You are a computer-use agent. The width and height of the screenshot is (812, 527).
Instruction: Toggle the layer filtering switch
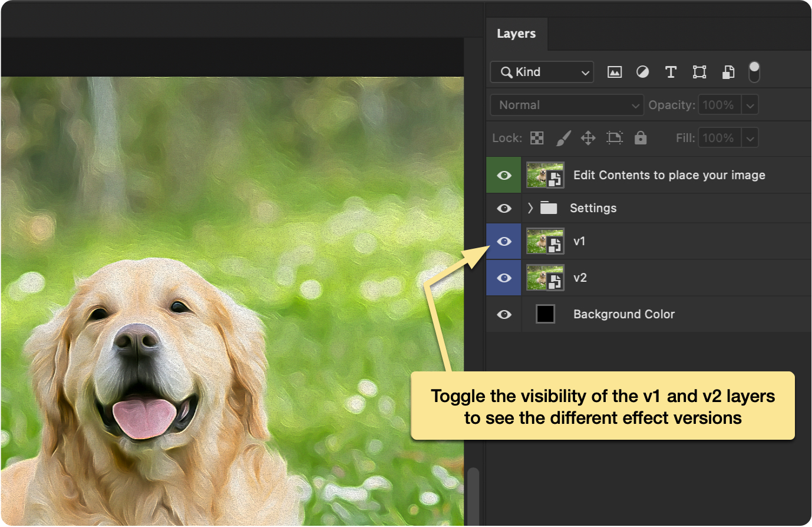pos(754,72)
